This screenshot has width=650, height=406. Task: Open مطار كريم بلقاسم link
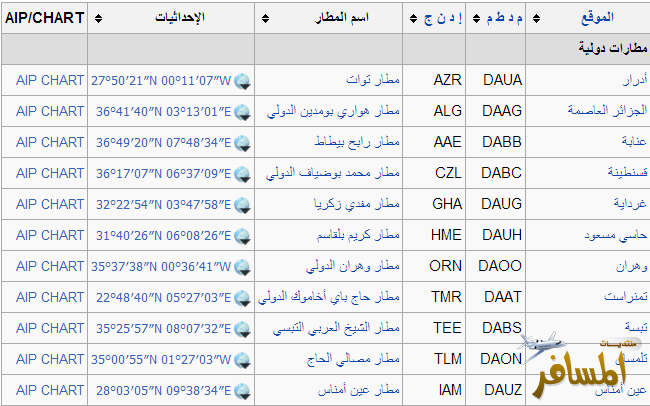pyautogui.click(x=358, y=235)
